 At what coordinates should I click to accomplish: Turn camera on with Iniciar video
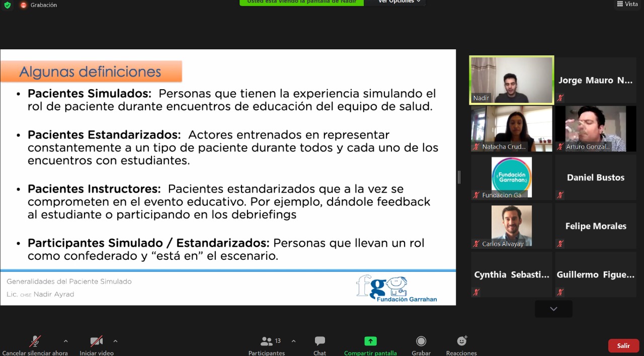[x=97, y=342]
